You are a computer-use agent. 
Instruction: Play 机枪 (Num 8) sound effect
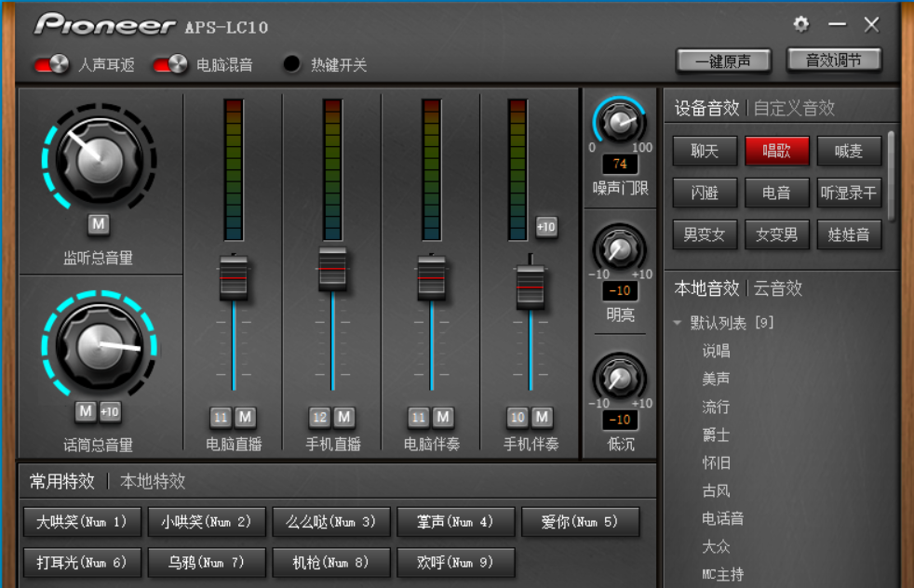click(x=331, y=562)
